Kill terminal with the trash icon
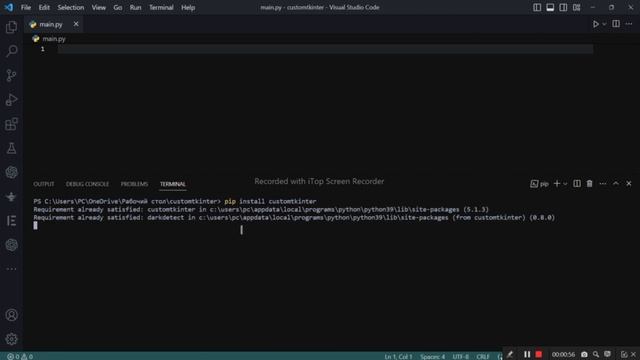 click(589, 184)
